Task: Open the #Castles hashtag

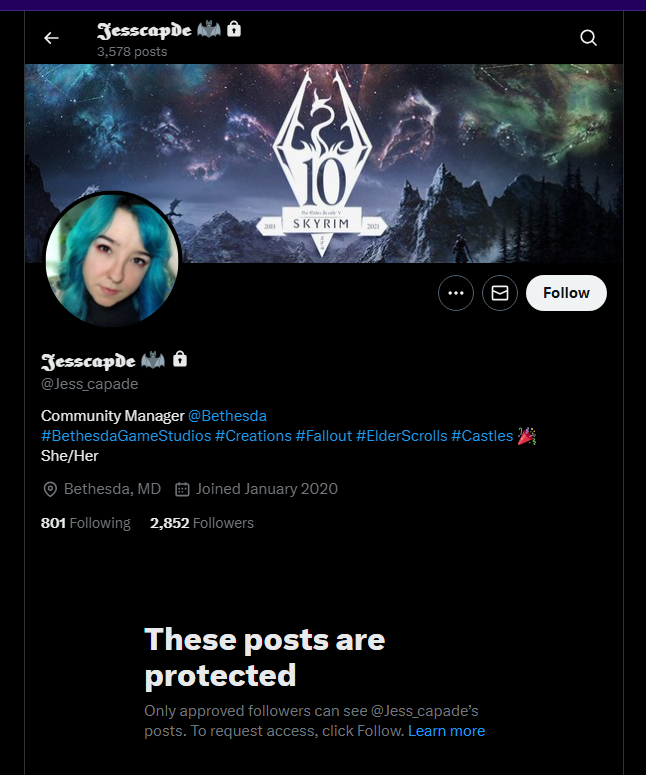Action: (482, 436)
